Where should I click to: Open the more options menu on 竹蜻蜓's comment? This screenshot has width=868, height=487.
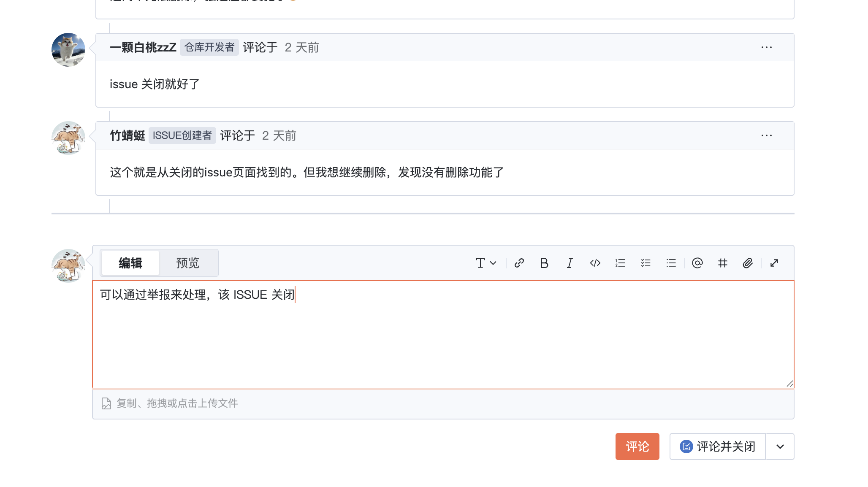point(766,135)
